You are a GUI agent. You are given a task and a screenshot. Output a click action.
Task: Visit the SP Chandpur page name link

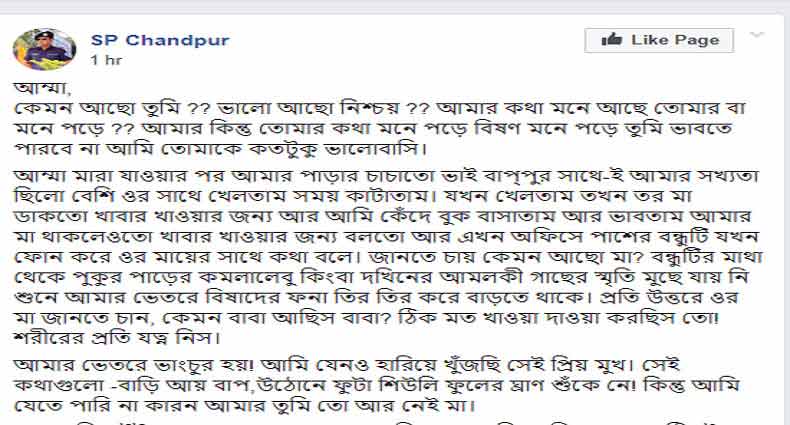[160, 40]
